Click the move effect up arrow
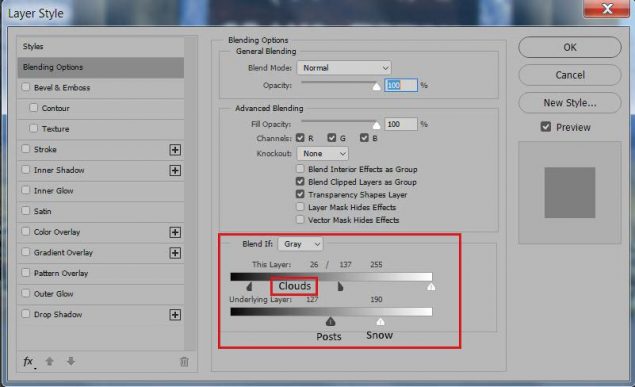The width and height of the screenshot is (635, 387). click(x=49, y=361)
